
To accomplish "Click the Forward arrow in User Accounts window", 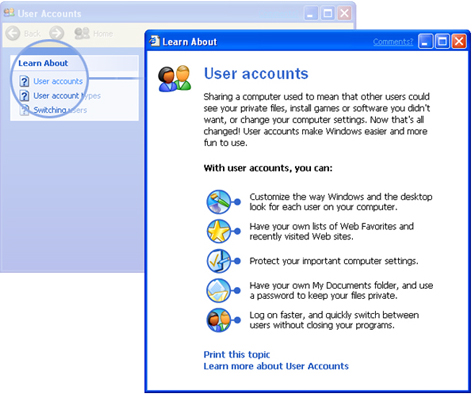I will pos(56,33).
